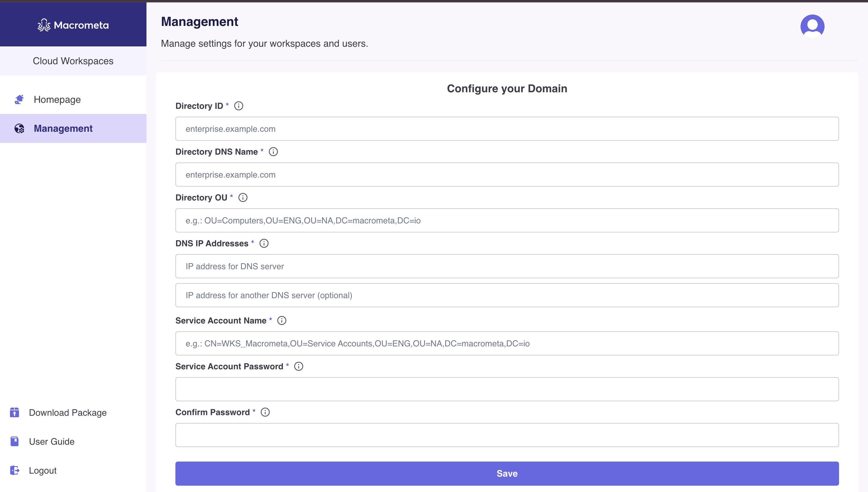The width and height of the screenshot is (868, 492).
Task: Open the User Guide link
Action: click(52, 441)
